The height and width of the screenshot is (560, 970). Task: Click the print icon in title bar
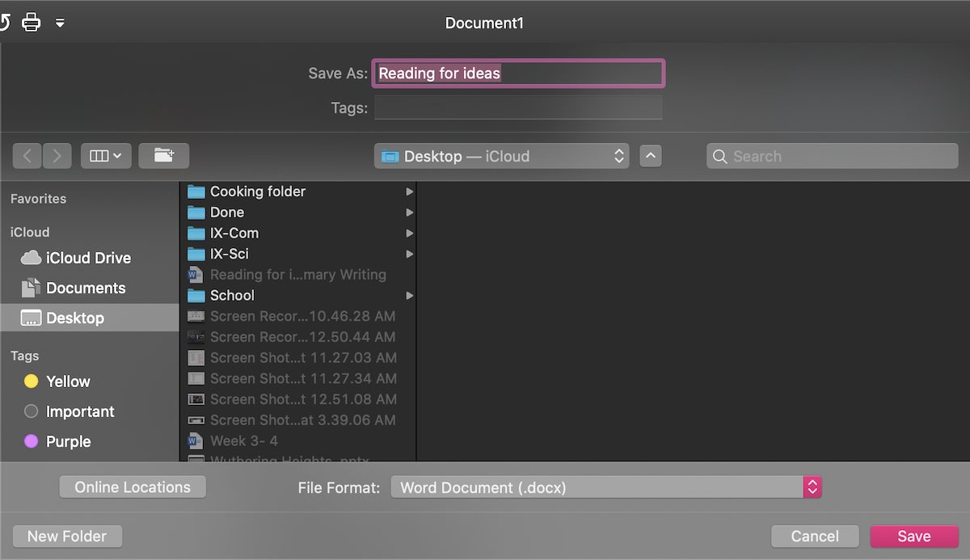coord(31,22)
